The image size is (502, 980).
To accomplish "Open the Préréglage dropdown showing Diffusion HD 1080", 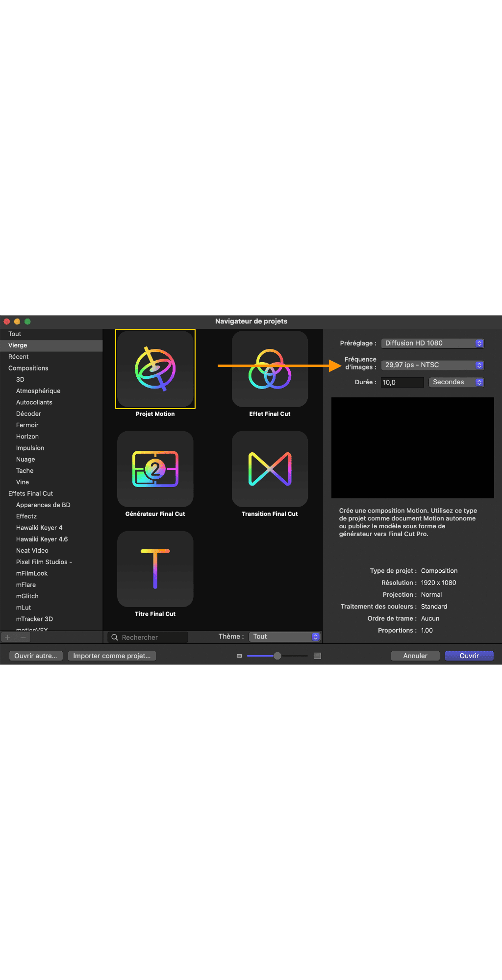I will (432, 343).
